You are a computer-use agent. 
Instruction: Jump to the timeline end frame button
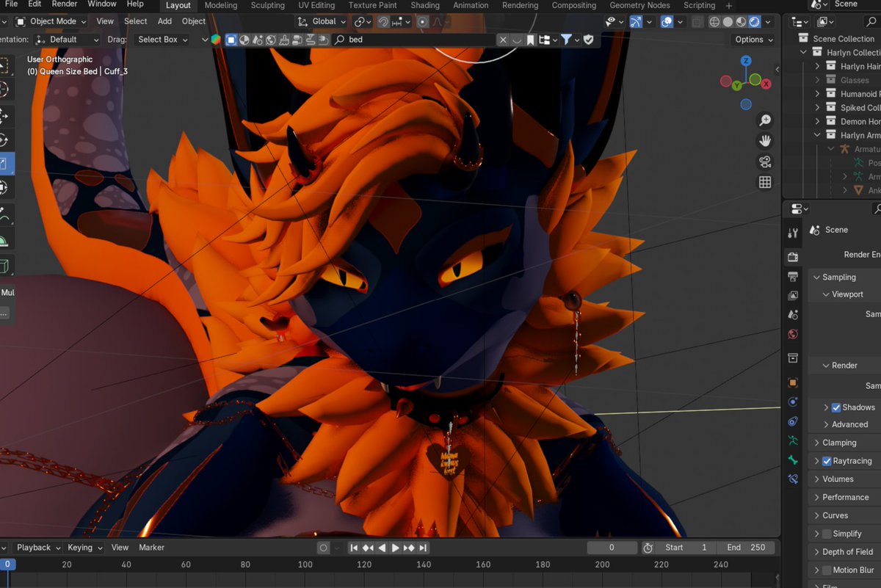[x=423, y=548]
